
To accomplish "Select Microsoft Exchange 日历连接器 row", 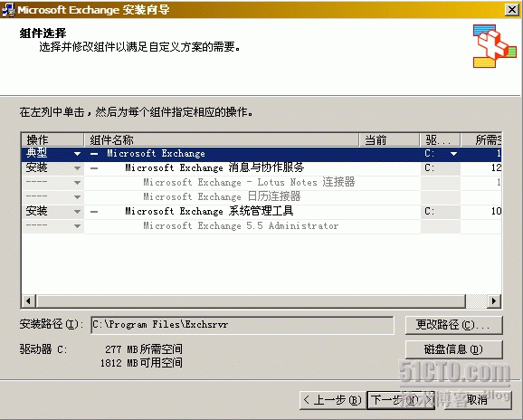I will tap(261, 197).
